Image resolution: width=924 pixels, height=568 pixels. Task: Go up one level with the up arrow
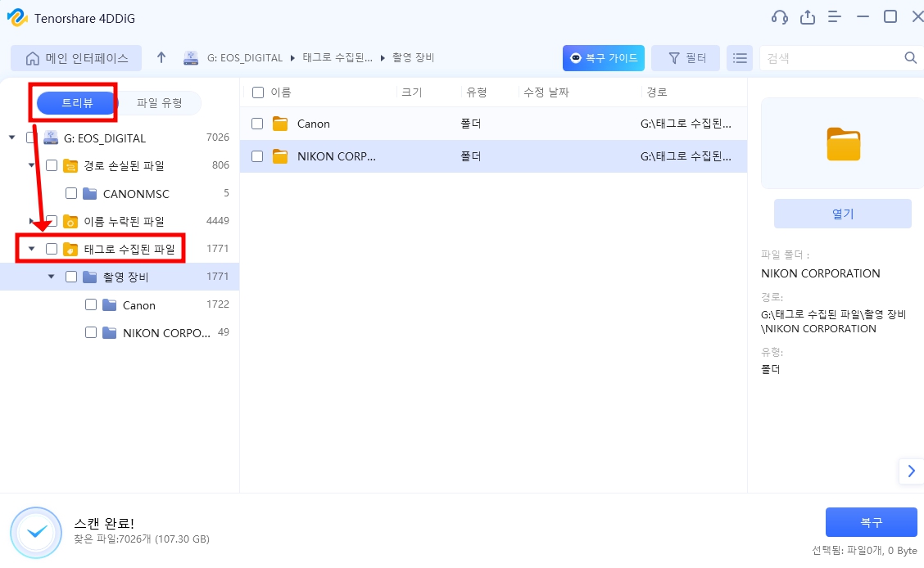pyautogui.click(x=161, y=57)
